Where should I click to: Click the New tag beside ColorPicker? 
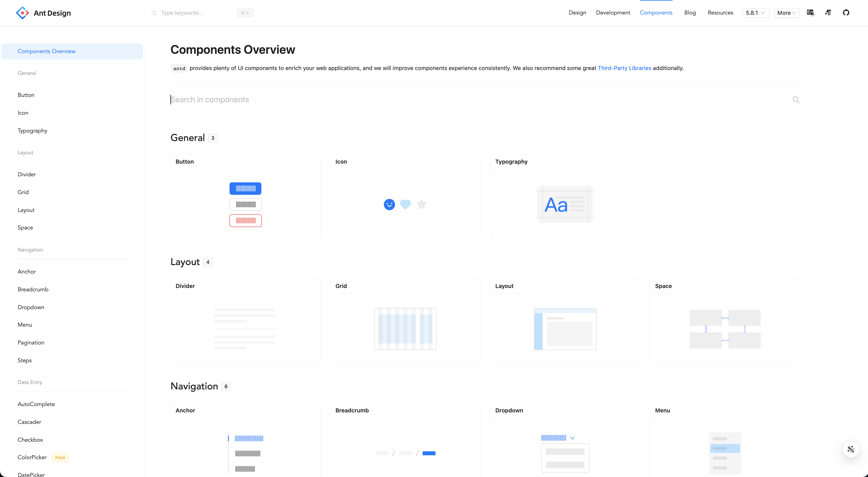coord(60,457)
